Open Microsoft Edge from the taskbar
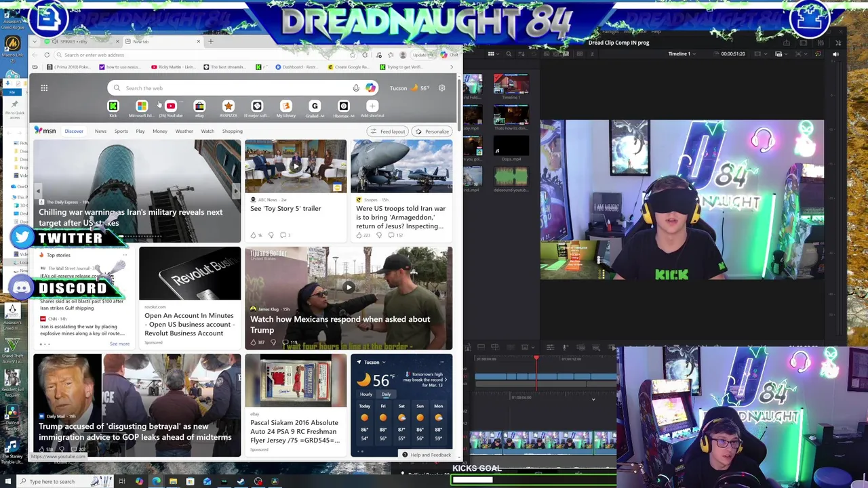868x488 pixels. coord(156,481)
